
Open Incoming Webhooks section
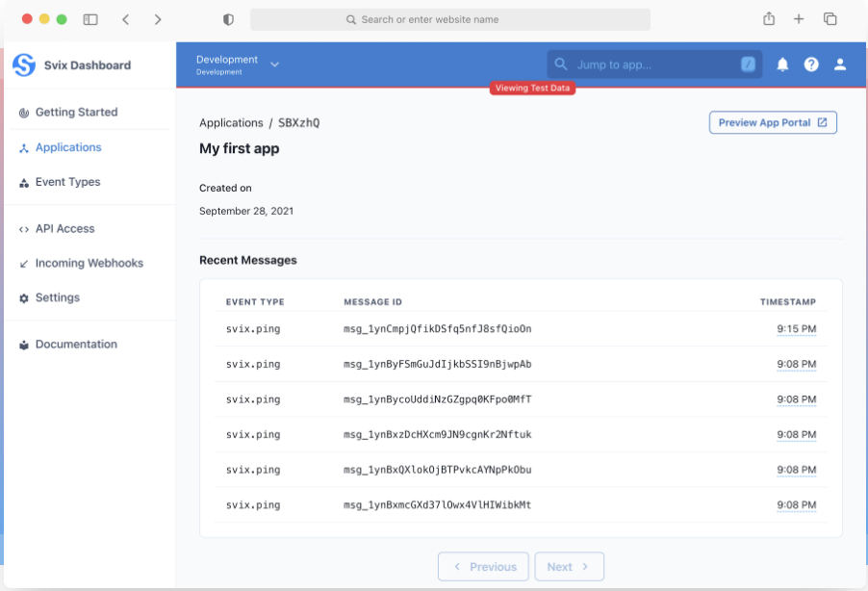click(x=89, y=264)
